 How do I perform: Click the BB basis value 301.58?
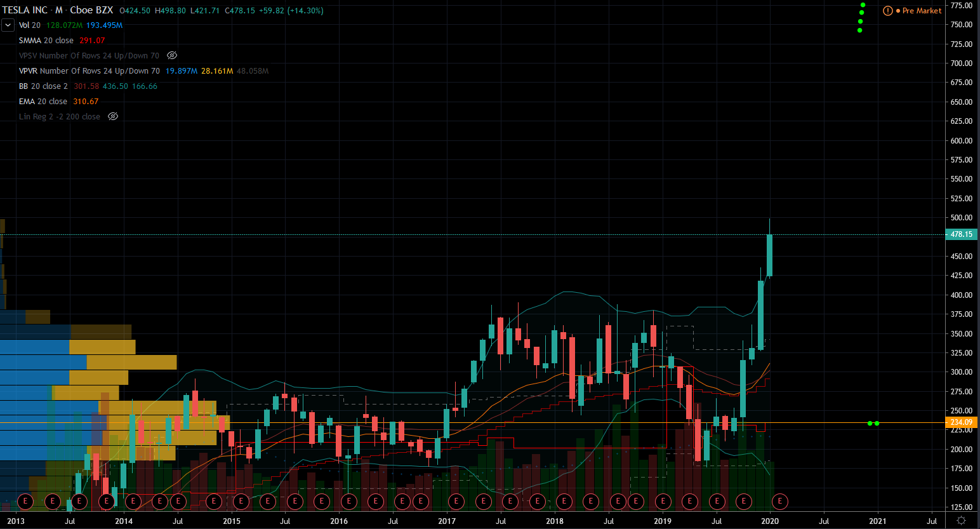click(86, 86)
